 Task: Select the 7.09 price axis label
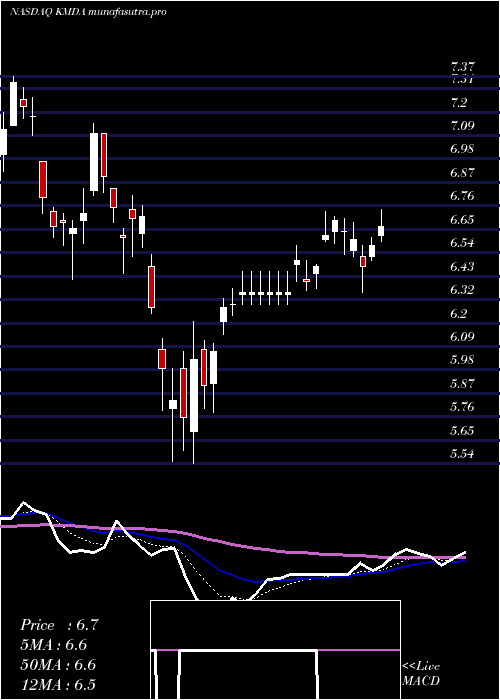pyautogui.click(x=462, y=126)
